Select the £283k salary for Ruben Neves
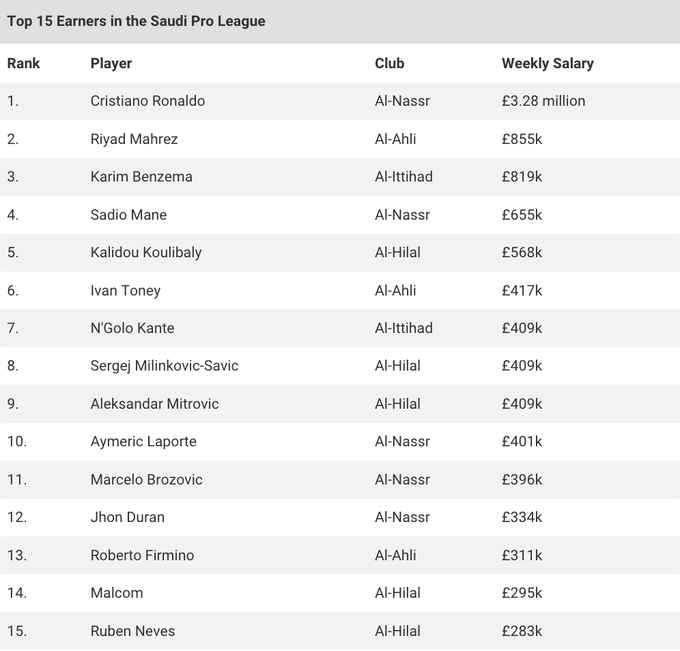This screenshot has width=680, height=651. coord(522,631)
